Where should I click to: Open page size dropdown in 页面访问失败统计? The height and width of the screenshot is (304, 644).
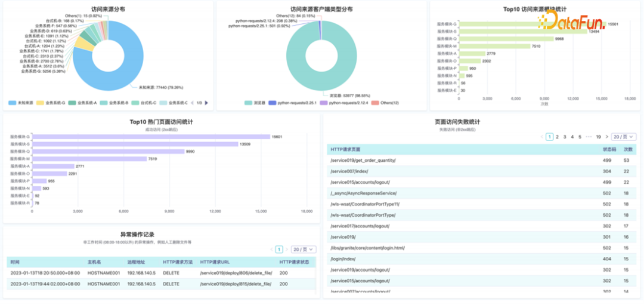(624, 137)
